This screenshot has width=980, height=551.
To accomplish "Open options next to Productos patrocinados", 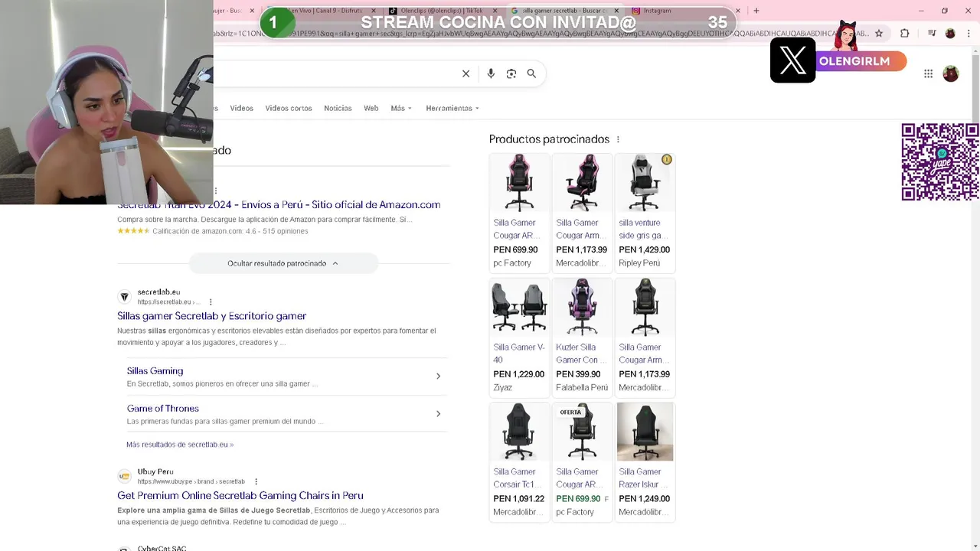I will [618, 139].
